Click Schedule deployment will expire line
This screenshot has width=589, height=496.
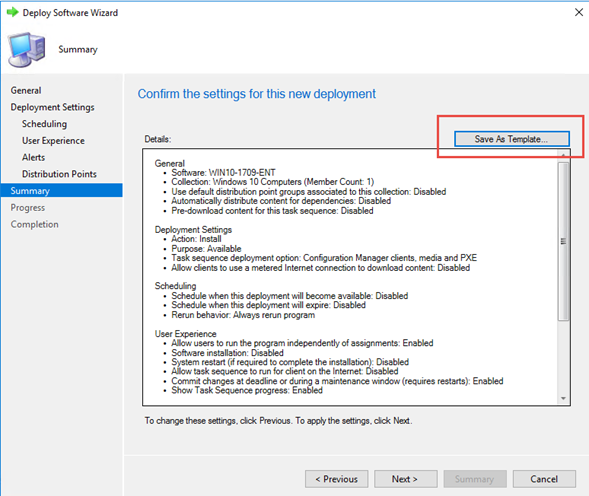(268, 305)
